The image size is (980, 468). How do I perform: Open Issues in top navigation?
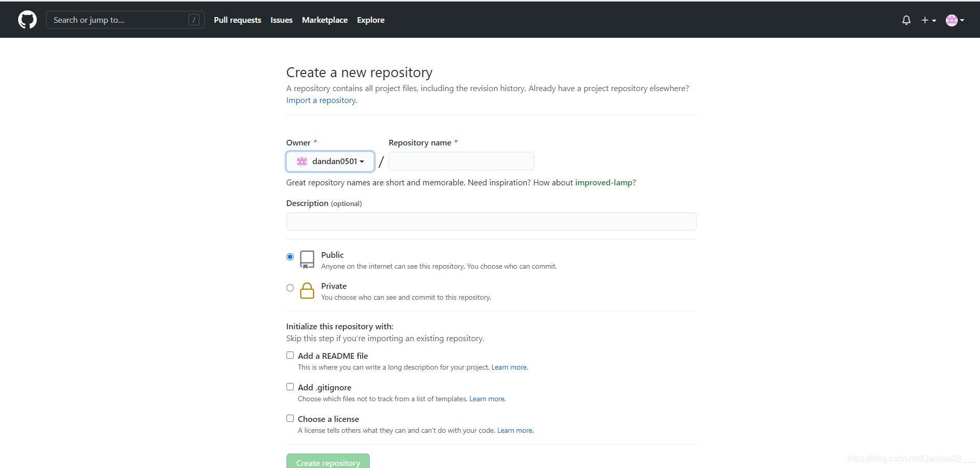tap(281, 20)
